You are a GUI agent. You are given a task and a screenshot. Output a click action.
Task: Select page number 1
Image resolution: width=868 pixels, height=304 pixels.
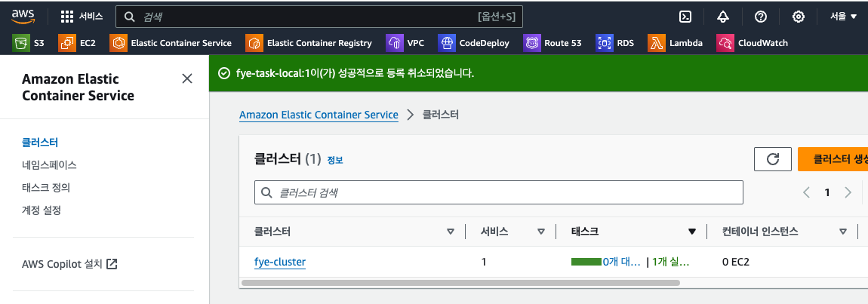click(x=827, y=192)
